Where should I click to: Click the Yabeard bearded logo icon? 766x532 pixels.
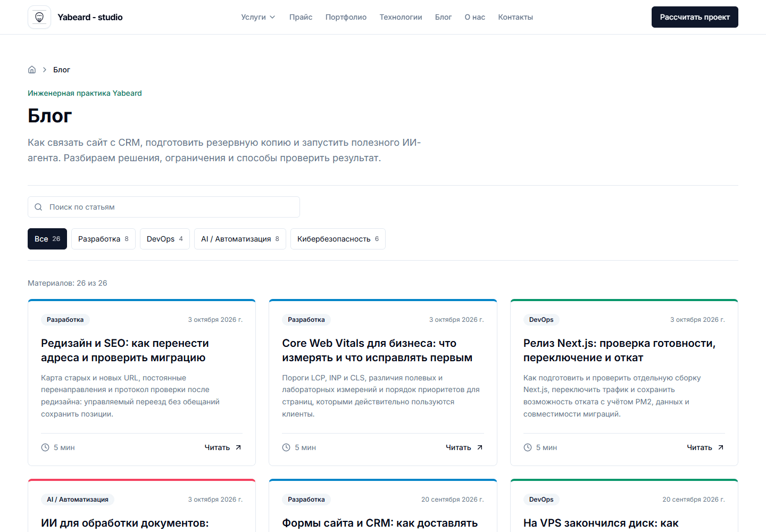click(x=39, y=17)
